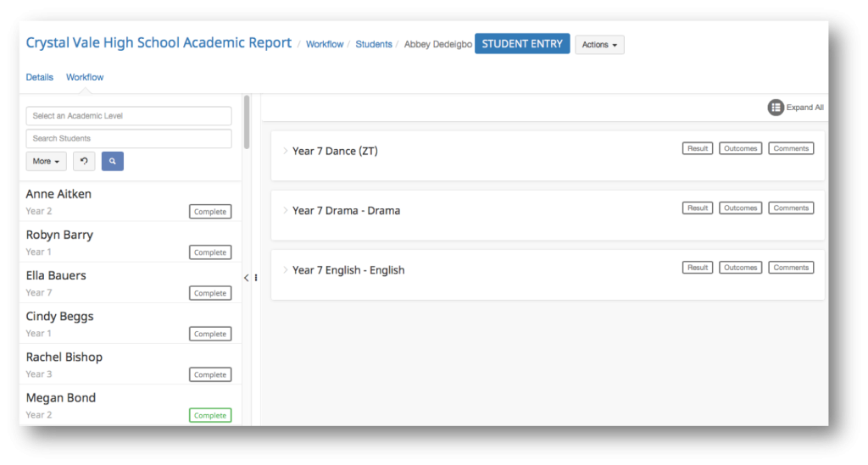Switch to the Workflow tab

pos(85,77)
